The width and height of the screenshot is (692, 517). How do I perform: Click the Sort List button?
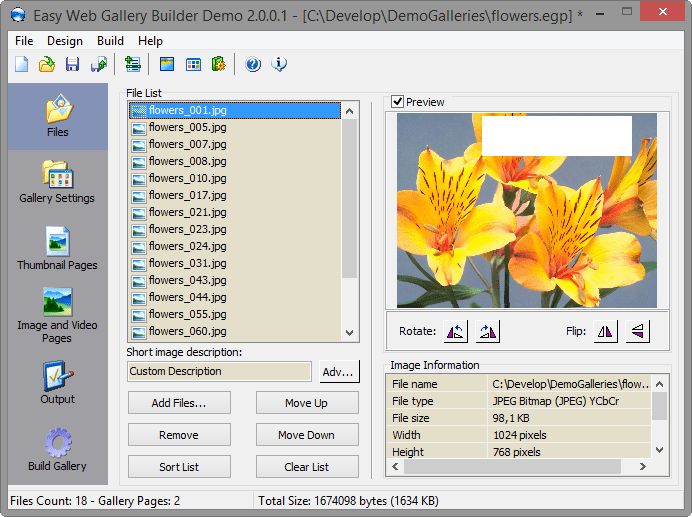click(x=179, y=467)
